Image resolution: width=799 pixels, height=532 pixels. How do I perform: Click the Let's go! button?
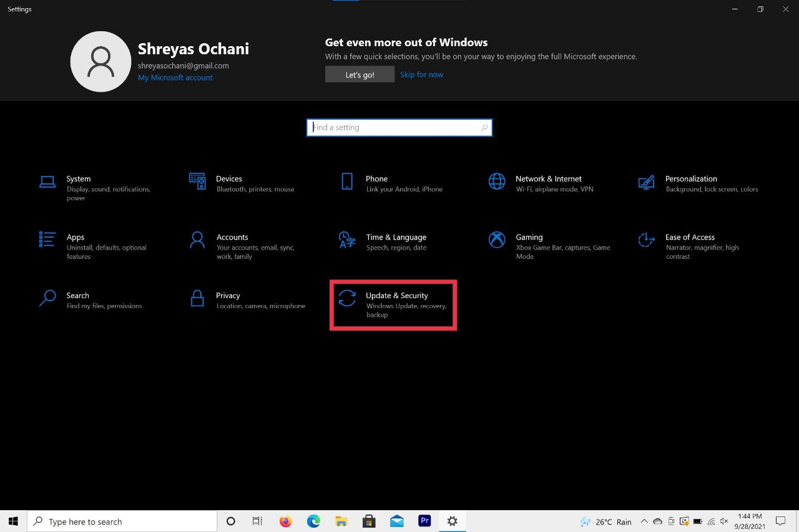point(360,74)
